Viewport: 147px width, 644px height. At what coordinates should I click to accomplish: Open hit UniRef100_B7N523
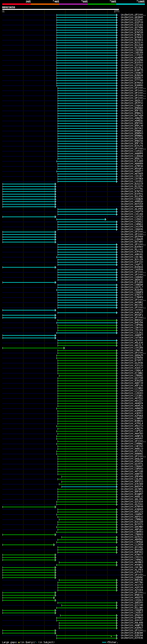(132, 35)
